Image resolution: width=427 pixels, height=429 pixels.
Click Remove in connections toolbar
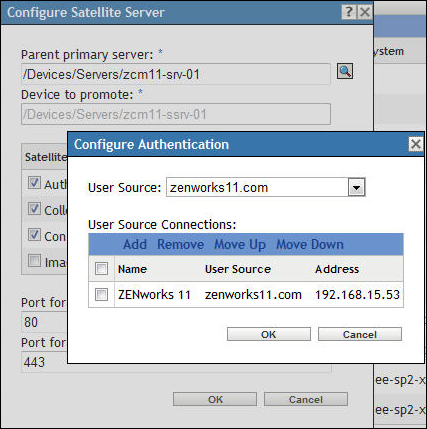tap(180, 244)
